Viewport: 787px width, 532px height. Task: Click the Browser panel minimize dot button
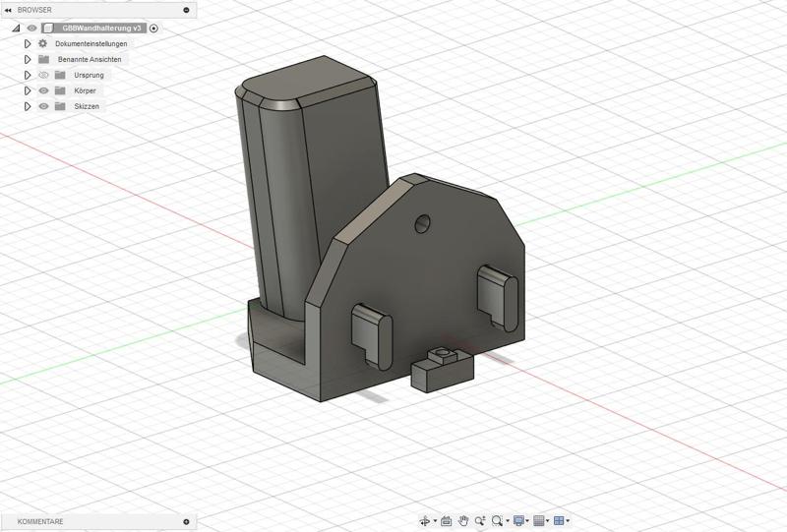(186, 10)
